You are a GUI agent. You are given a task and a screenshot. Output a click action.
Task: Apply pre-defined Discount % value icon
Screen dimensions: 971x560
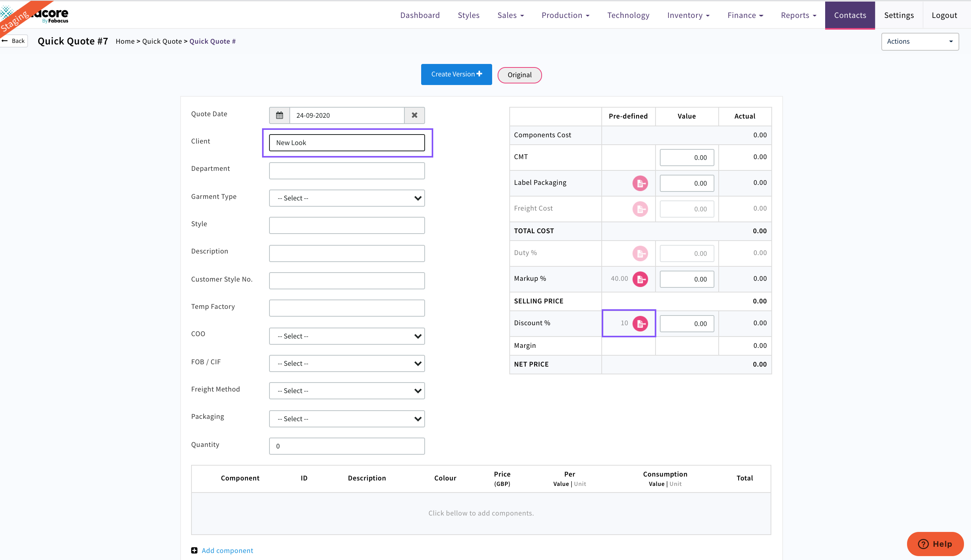[x=640, y=324]
